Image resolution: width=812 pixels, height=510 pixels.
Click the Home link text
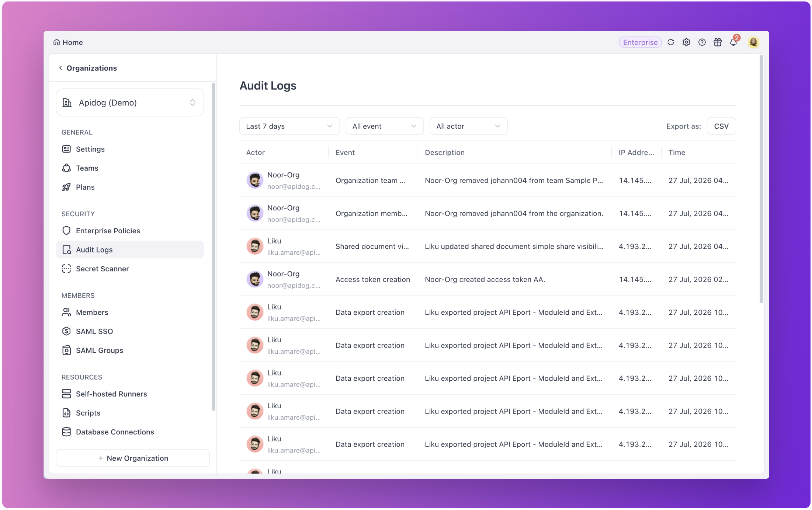click(x=73, y=42)
